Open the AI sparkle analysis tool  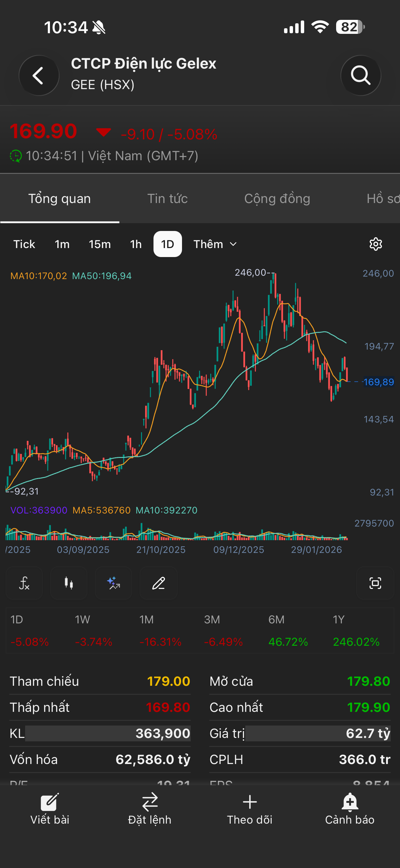(x=113, y=583)
